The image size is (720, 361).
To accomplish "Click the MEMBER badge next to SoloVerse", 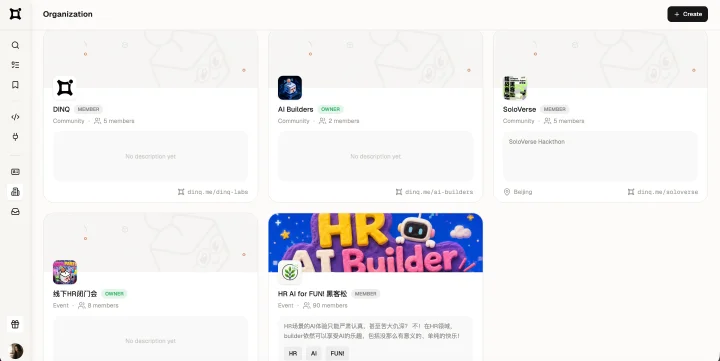I will click(x=555, y=109).
